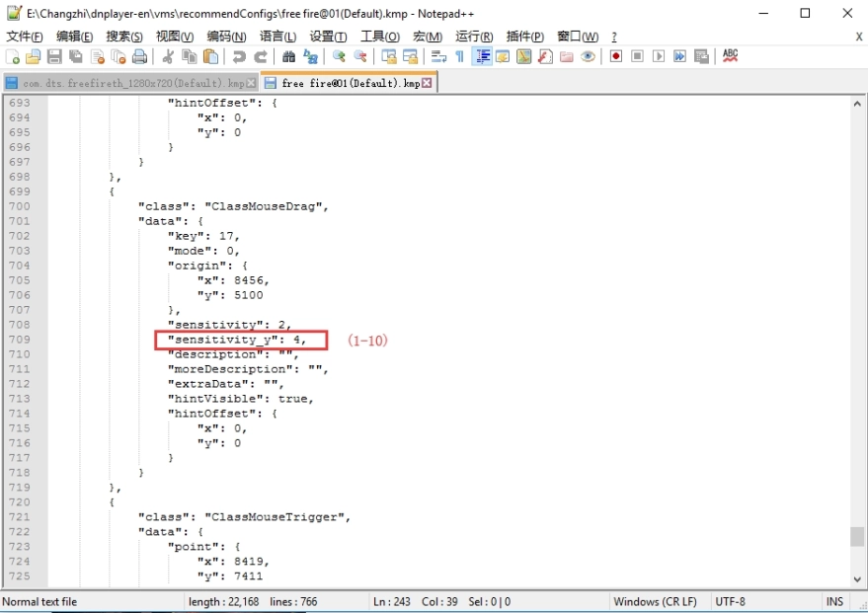Cut selection using the scissors icon
The image size is (868, 613).
coord(168,56)
